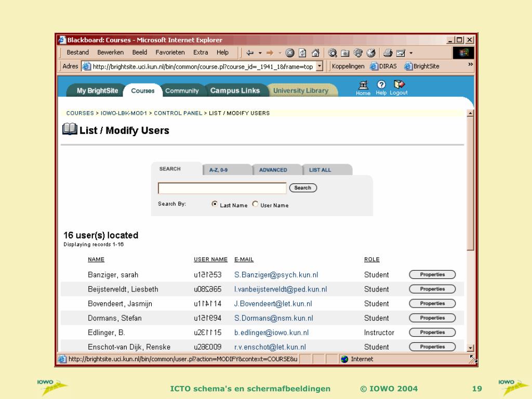This screenshot has width=532, height=399.
Task: Open Properties for Enschot-van Dijk, Renske
Action: coord(432,347)
